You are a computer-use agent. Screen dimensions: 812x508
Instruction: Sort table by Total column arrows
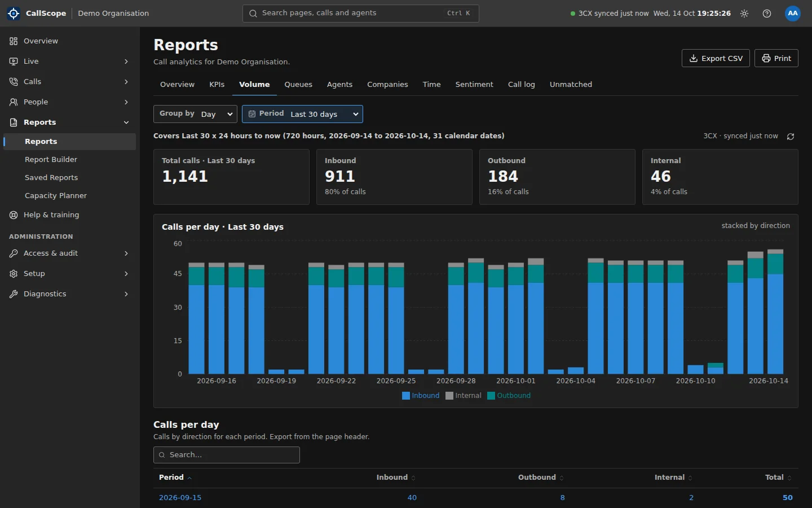pos(789,478)
